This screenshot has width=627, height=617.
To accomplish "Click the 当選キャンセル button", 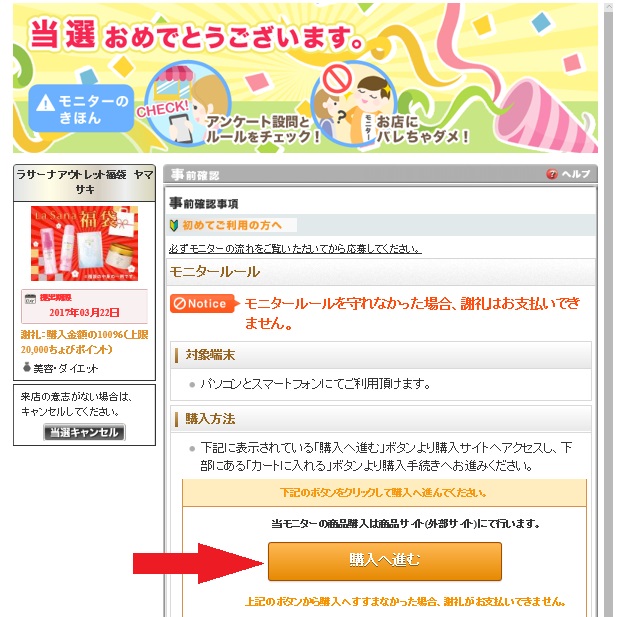I will [84, 432].
